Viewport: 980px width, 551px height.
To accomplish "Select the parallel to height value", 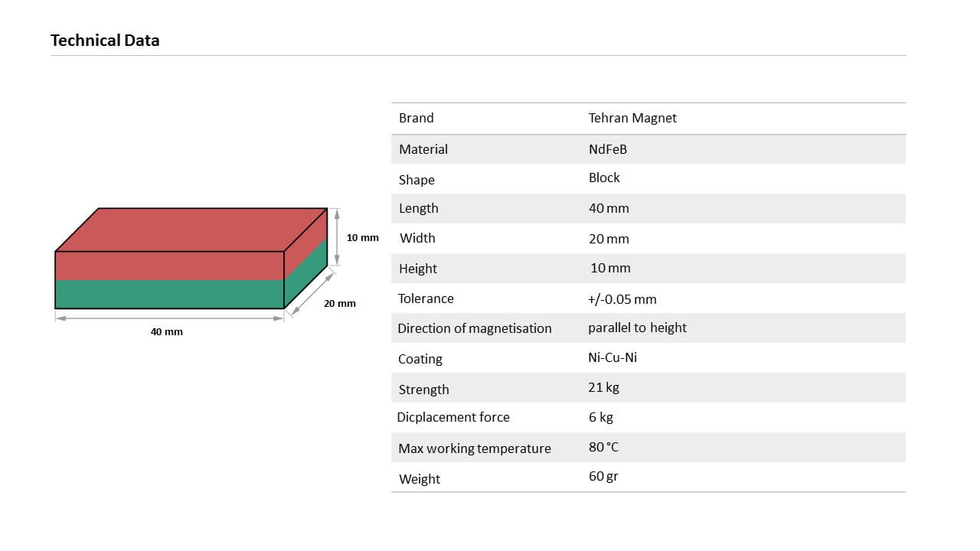I will (637, 328).
